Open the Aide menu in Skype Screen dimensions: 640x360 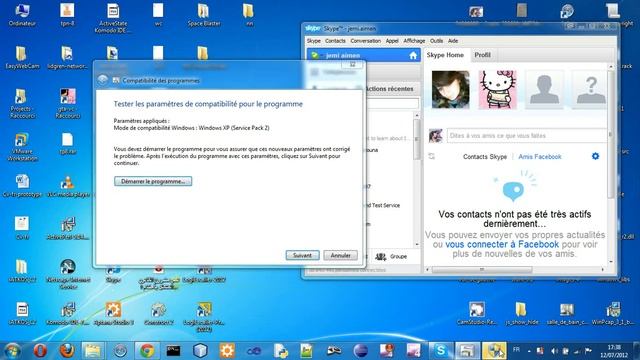click(453, 41)
